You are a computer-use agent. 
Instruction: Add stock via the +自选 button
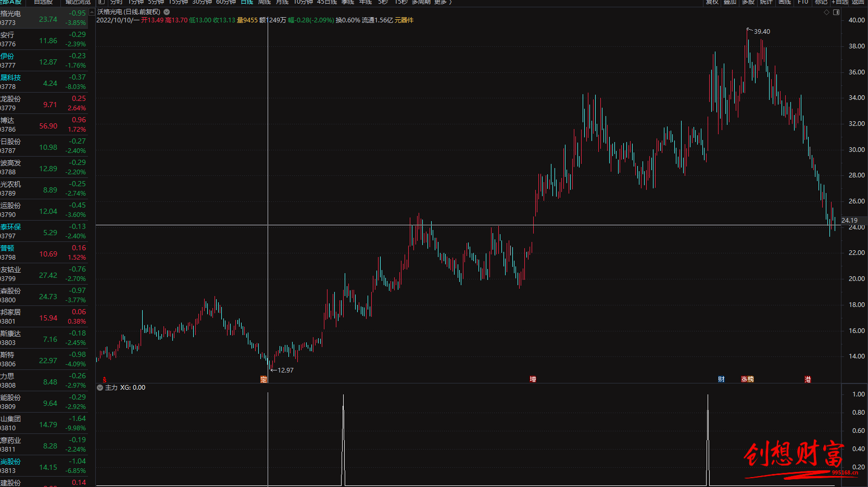click(840, 2)
